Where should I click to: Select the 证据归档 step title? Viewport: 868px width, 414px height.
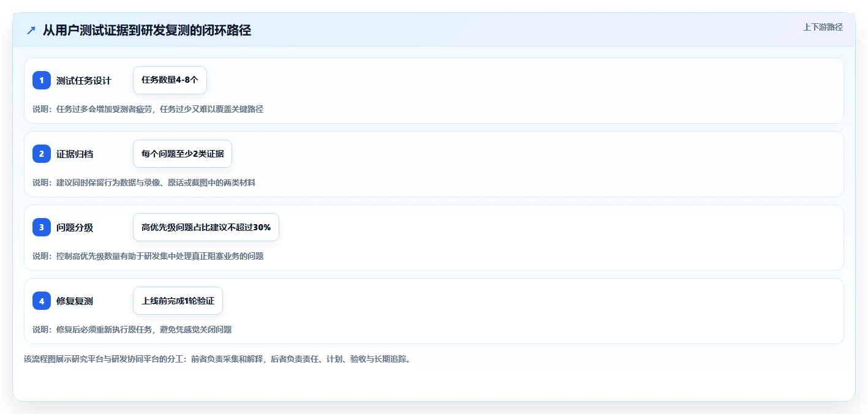[x=75, y=154]
